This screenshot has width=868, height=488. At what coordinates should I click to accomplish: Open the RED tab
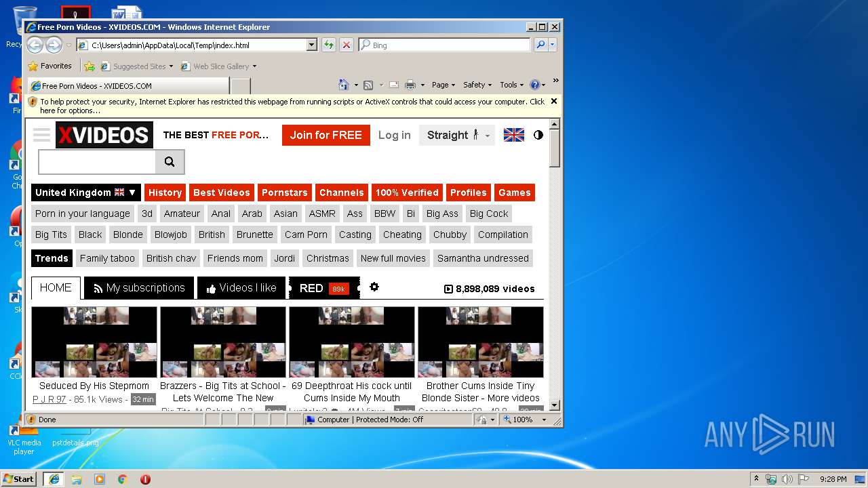pos(324,288)
